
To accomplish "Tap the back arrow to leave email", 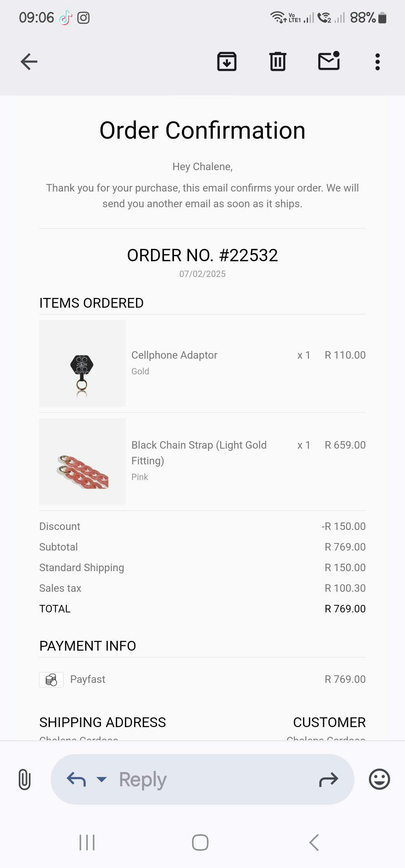I will tap(29, 62).
